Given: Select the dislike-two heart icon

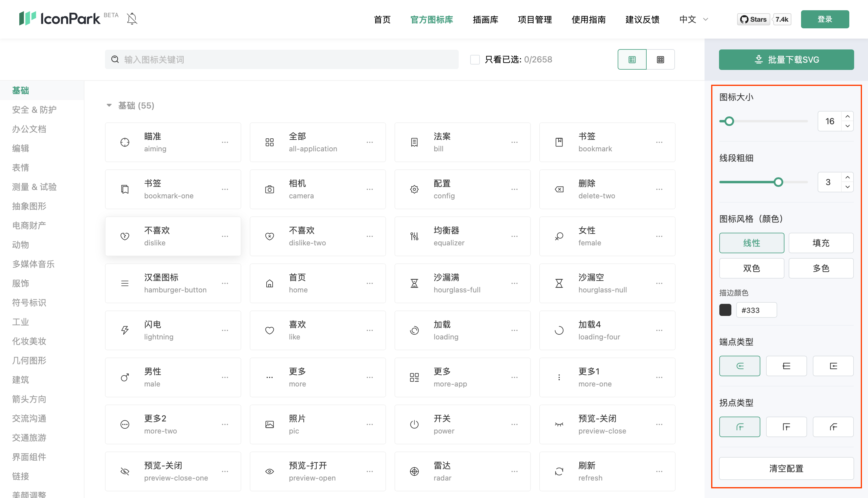Looking at the screenshot, I should [270, 236].
